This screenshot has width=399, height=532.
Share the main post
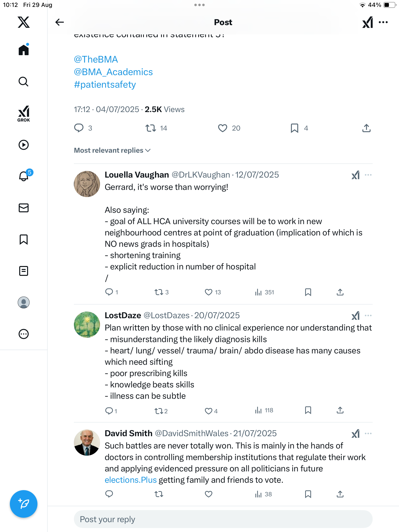pos(366,128)
